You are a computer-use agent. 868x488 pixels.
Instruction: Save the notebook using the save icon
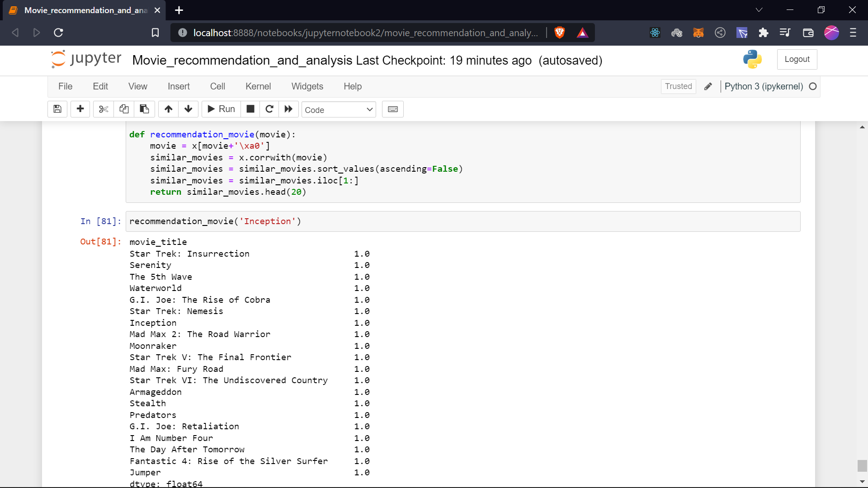[x=57, y=109]
